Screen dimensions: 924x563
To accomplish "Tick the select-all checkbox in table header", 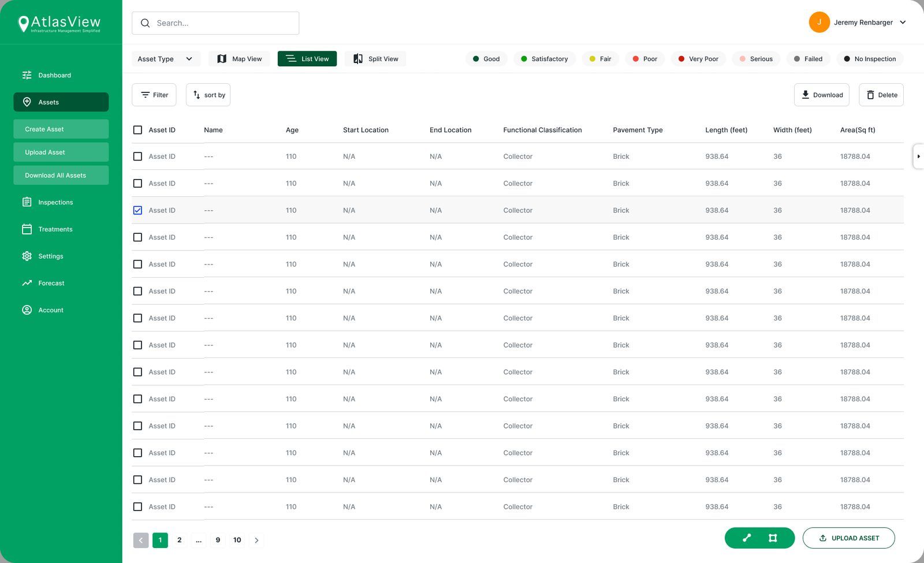I will (137, 130).
